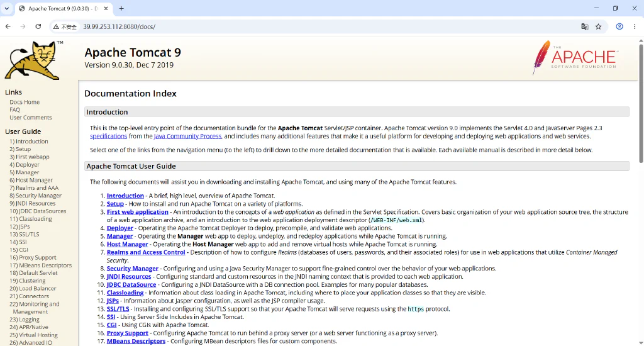Image resolution: width=644 pixels, height=346 pixels.
Task: Open 20) Load Balancer sidebar entry
Action: tap(33, 289)
